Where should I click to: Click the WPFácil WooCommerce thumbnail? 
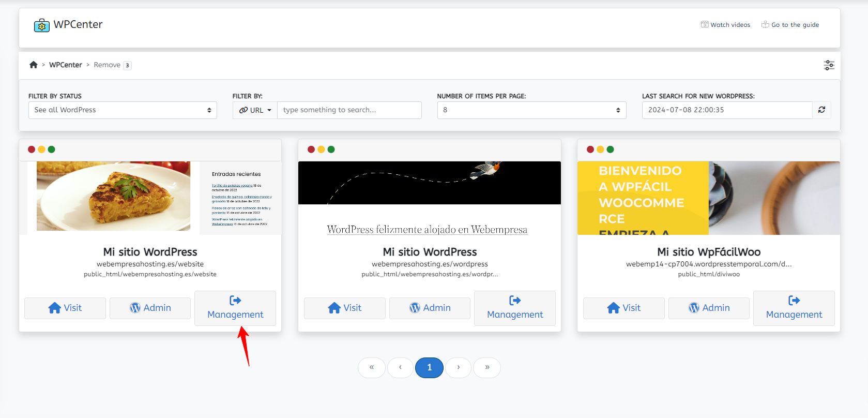coord(709,198)
